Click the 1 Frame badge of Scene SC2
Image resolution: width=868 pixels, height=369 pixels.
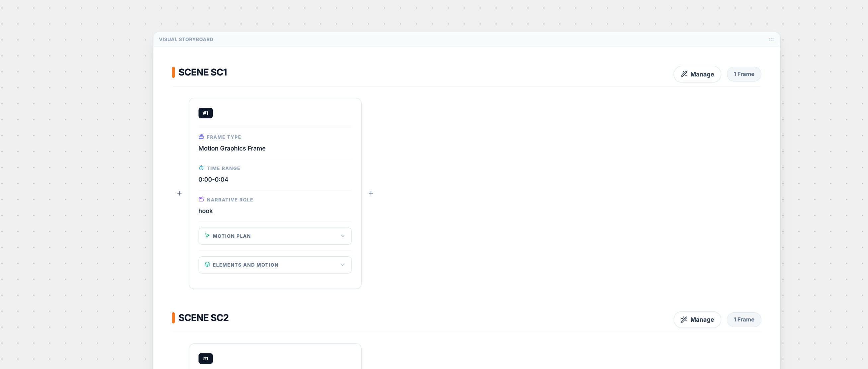tap(744, 319)
